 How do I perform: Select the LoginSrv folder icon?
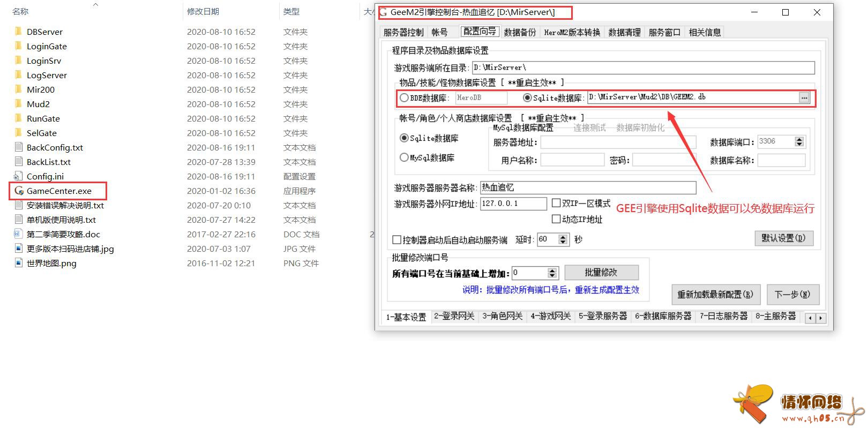point(19,61)
